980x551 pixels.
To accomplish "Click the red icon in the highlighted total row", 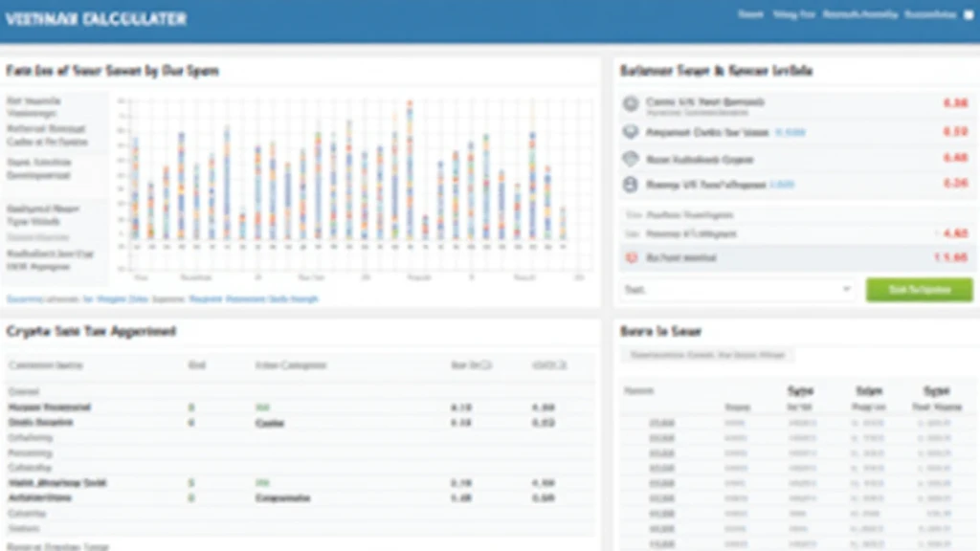I will (630, 258).
